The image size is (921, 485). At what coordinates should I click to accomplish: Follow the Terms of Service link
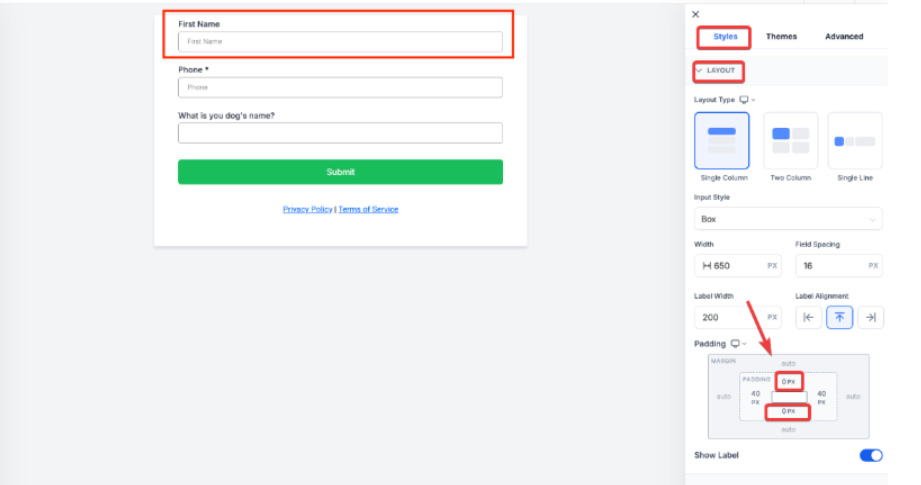pos(368,209)
